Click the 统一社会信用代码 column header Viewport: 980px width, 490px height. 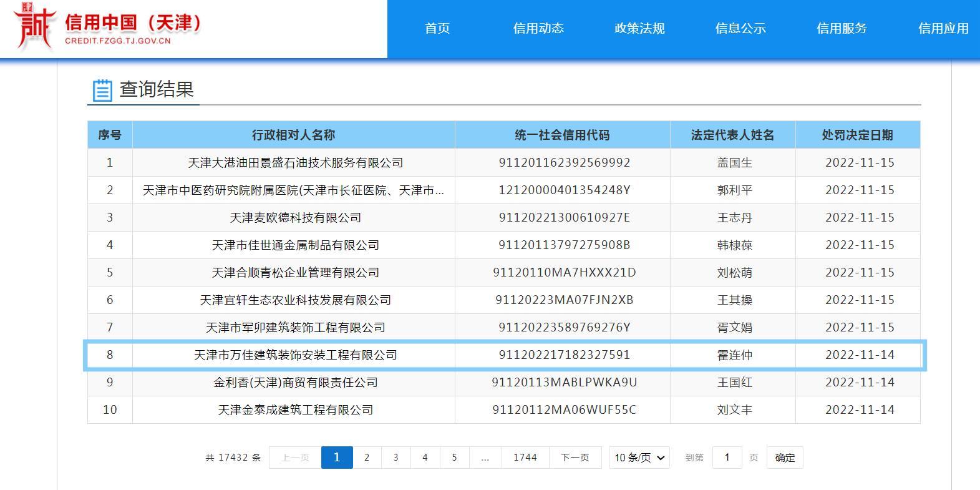coord(563,135)
